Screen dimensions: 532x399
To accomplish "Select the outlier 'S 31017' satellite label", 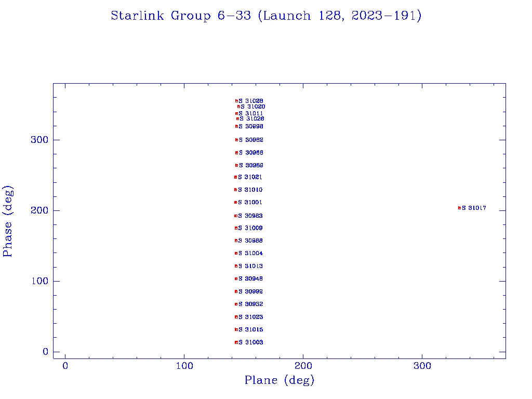I will point(474,208).
